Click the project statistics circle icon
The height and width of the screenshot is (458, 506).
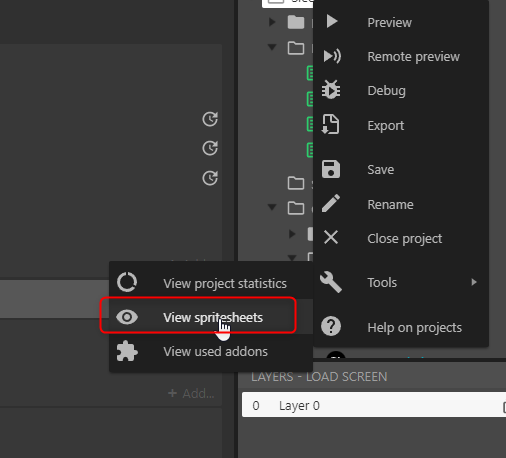tap(127, 282)
